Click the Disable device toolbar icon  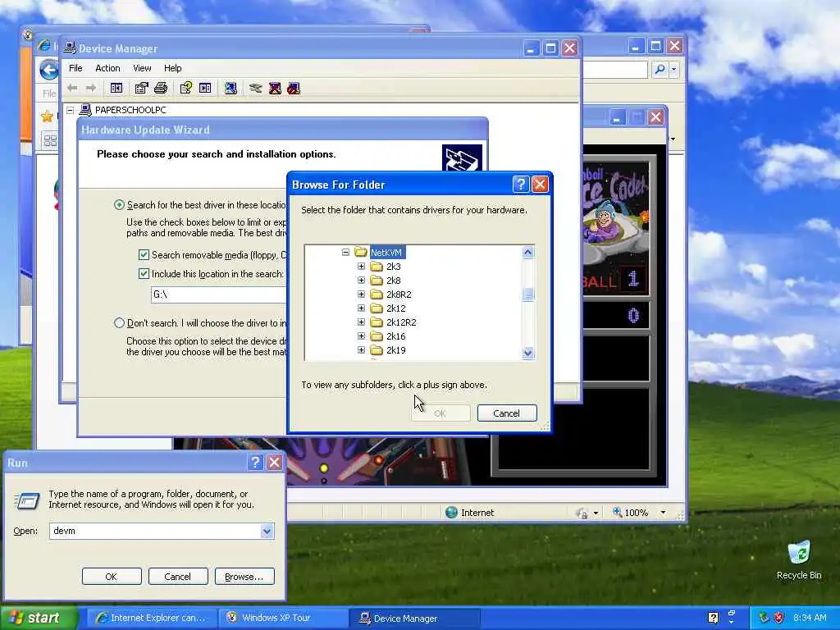click(294, 89)
